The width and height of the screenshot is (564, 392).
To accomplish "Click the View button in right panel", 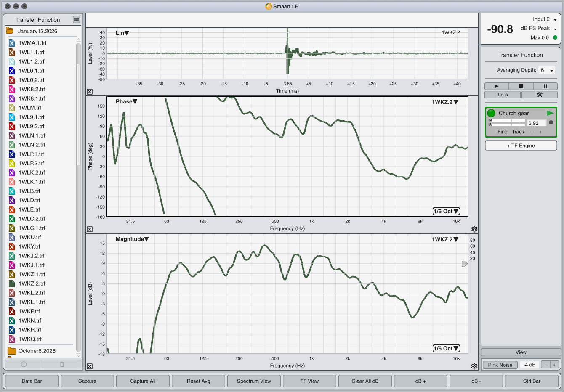I will pos(521,352).
